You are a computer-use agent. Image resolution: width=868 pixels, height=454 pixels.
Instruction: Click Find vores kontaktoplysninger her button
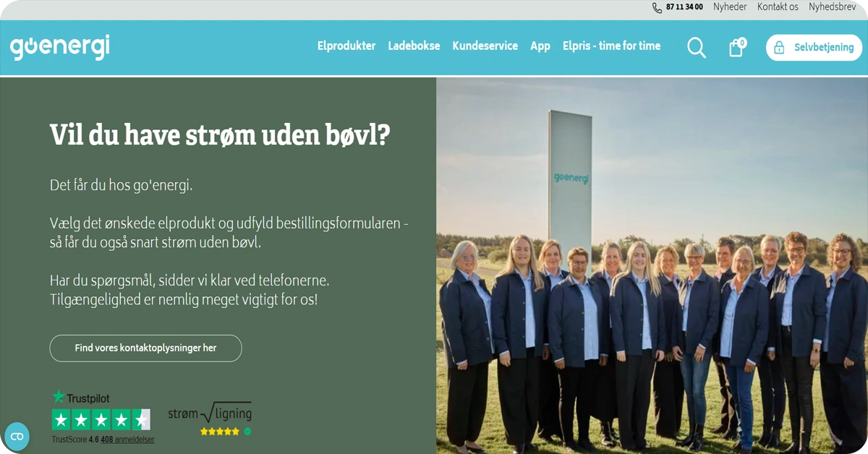[x=145, y=348]
